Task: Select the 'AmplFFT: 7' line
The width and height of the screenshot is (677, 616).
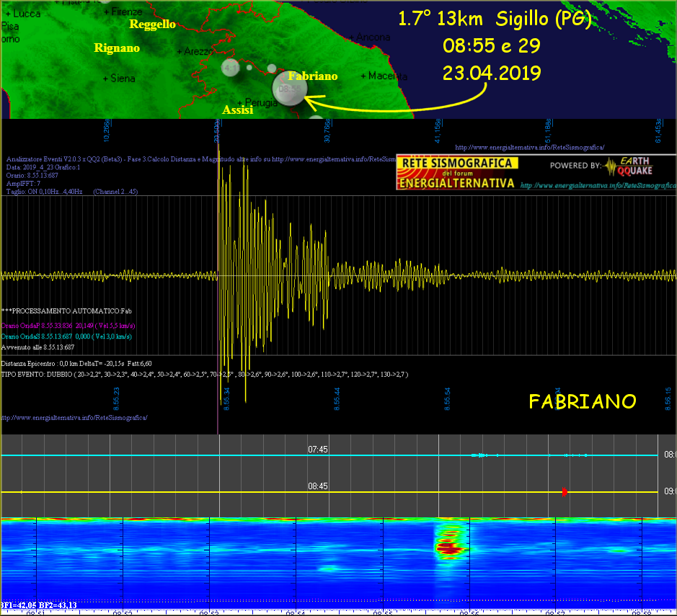Action: click(23, 184)
